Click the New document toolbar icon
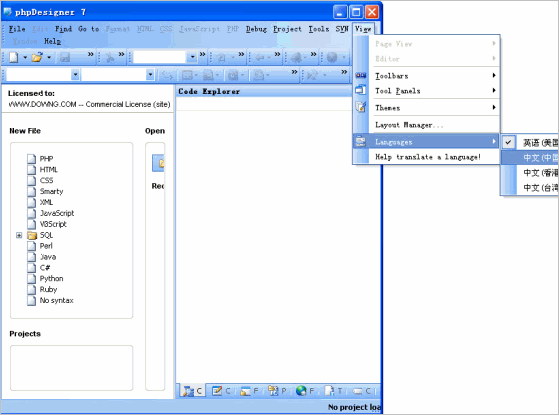The width and height of the screenshot is (559, 415). (x=14, y=57)
